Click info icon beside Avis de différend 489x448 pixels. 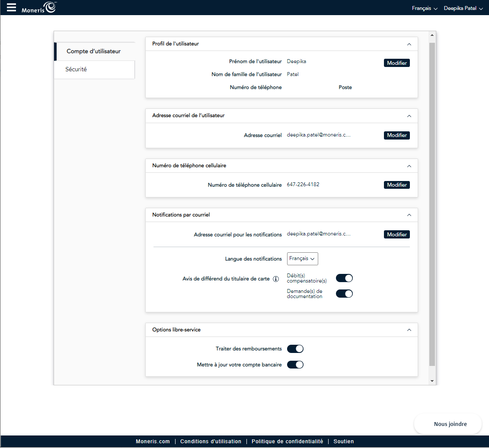[276, 279]
